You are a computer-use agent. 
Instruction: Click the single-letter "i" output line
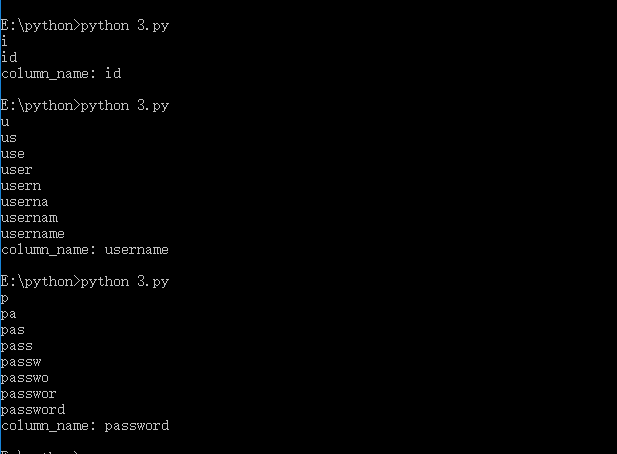(x=4, y=41)
